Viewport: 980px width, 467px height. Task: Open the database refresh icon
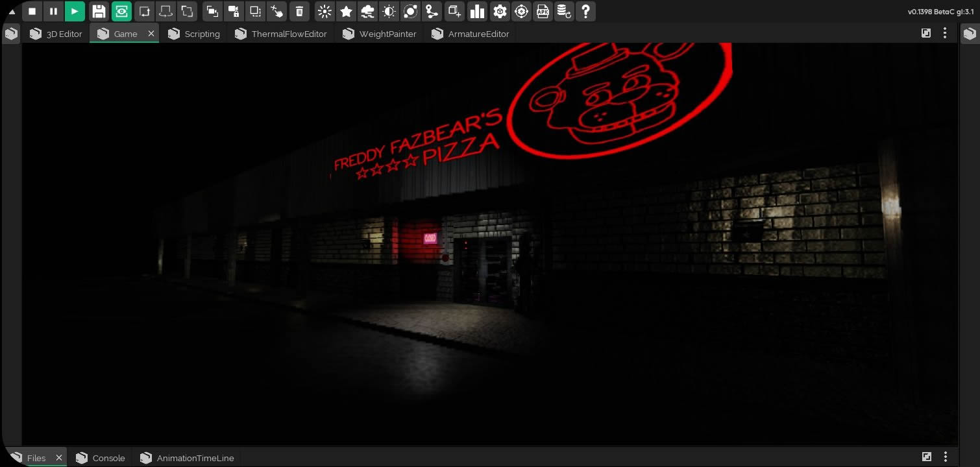(x=564, y=11)
